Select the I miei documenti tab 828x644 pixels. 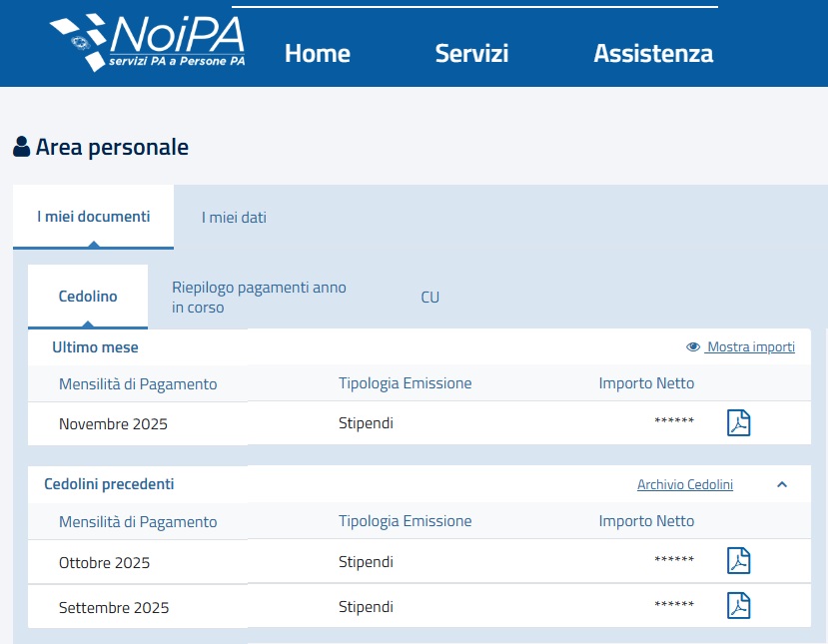click(93, 217)
